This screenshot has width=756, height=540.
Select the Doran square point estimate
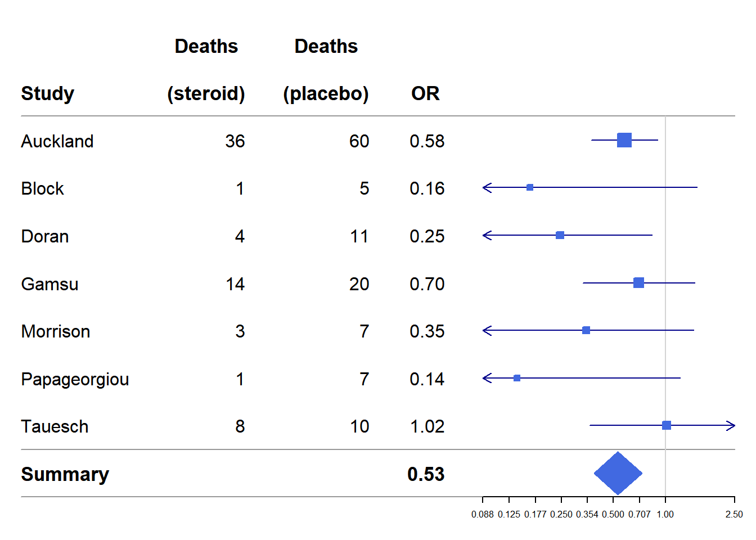(x=560, y=235)
